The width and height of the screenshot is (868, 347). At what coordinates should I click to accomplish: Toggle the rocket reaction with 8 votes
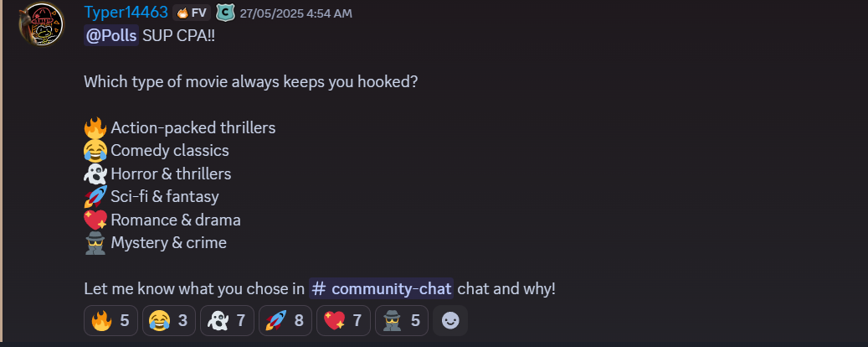[x=285, y=320]
